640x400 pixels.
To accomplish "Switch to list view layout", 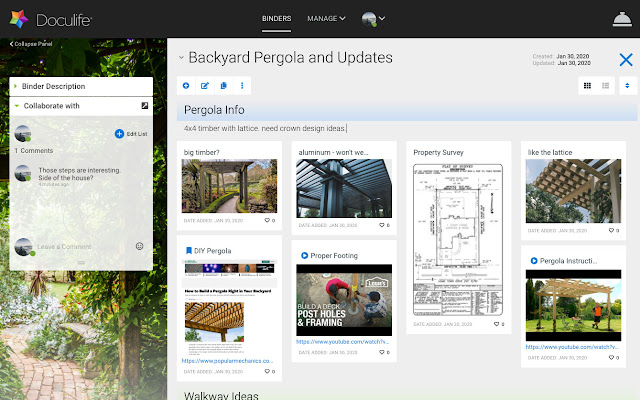I will point(605,86).
